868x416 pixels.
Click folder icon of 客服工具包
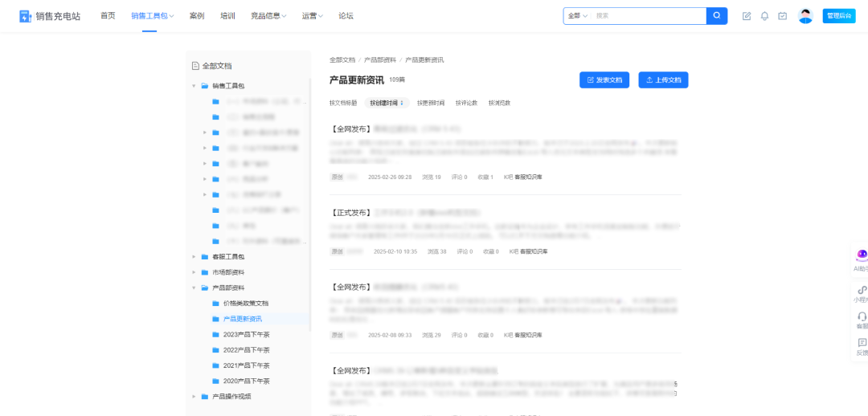click(205, 257)
